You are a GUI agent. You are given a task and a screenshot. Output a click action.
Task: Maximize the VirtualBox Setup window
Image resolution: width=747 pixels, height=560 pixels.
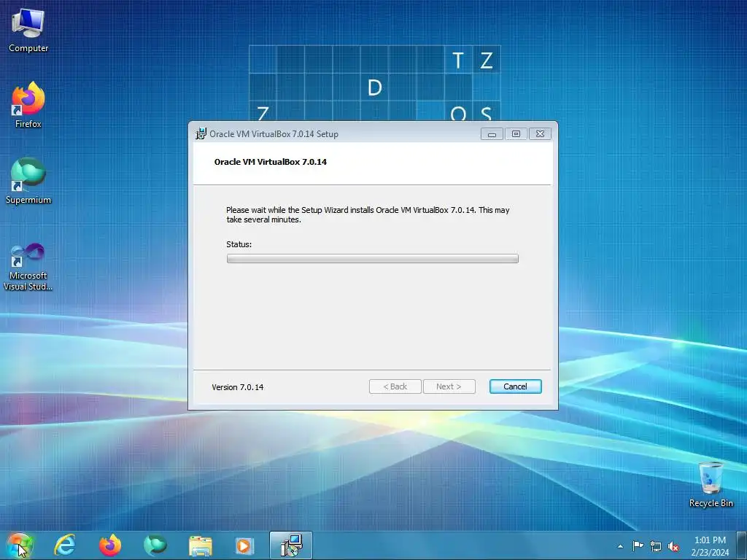coord(516,134)
